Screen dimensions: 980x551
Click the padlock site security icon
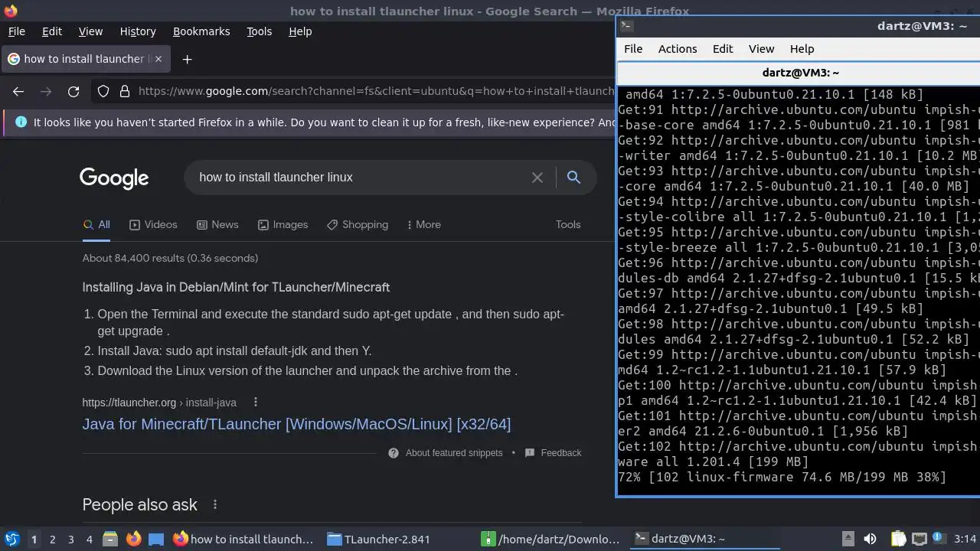[x=125, y=91]
